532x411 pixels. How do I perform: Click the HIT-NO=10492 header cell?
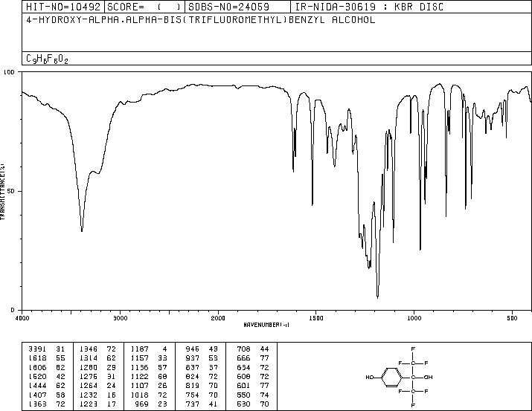click(x=63, y=7)
